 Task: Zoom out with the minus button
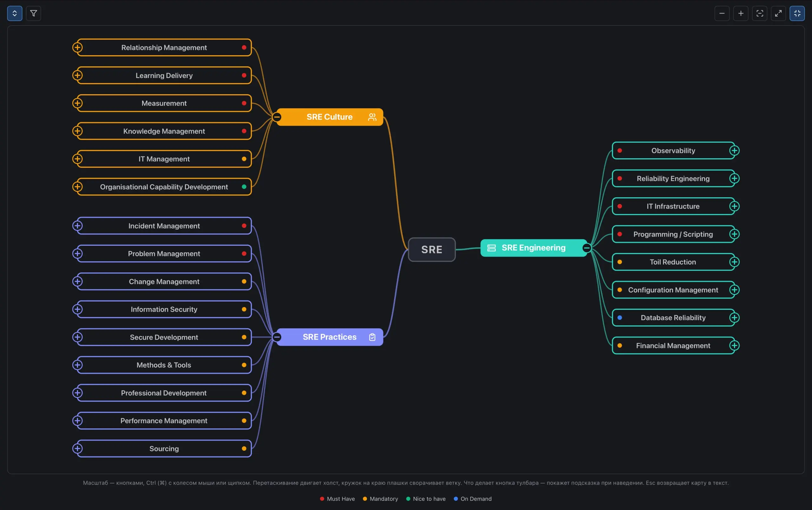722,14
